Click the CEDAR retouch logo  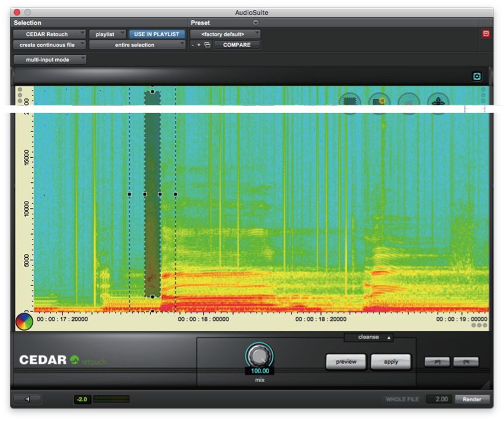[62, 360]
